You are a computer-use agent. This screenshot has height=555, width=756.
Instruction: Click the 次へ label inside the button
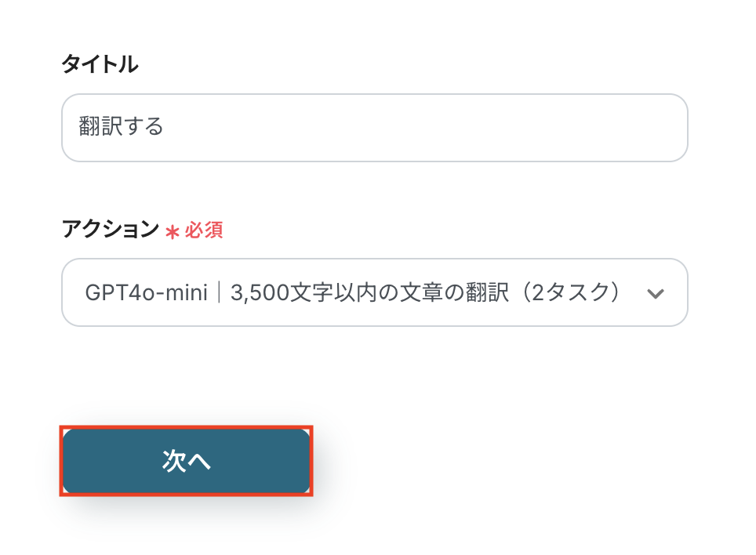click(187, 461)
